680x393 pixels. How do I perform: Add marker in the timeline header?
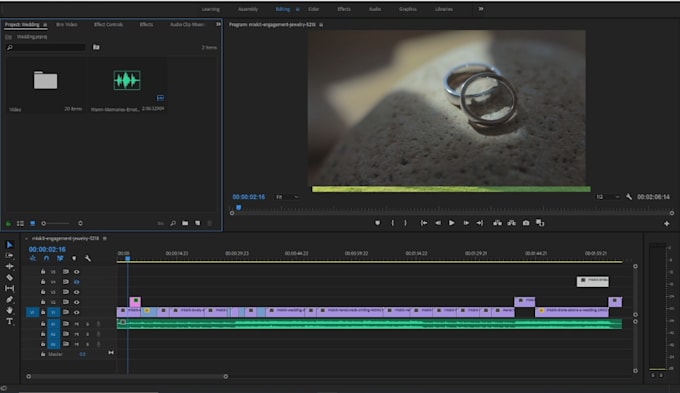pyautogui.click(x=74, y=259)
